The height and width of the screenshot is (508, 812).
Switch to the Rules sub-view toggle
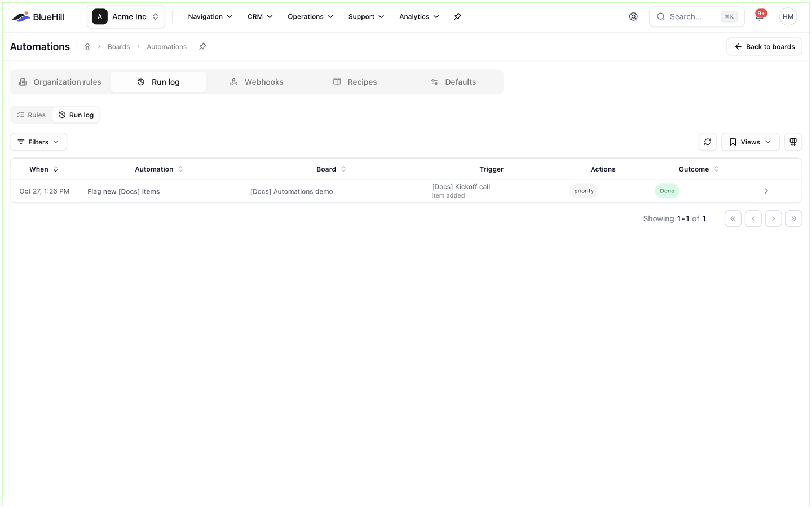pos(32,115)
